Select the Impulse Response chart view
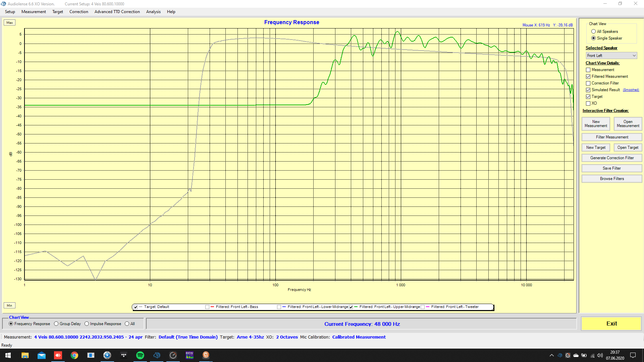This screenshot has height=362, width=644. coord(87,324)
